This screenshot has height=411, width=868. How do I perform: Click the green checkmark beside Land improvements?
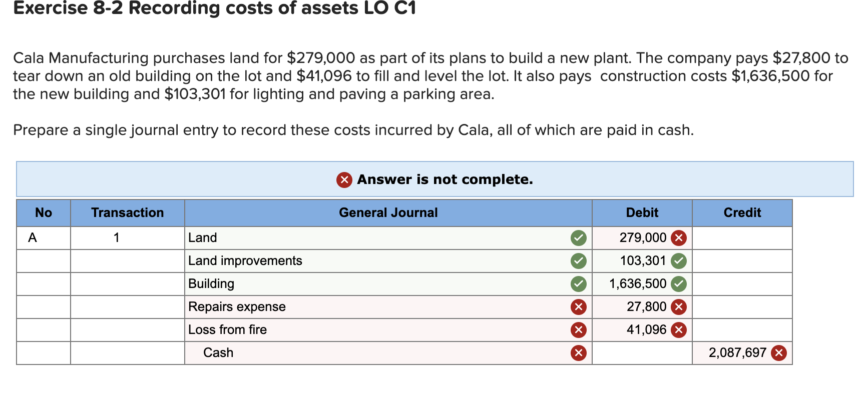tap(578, 260)
